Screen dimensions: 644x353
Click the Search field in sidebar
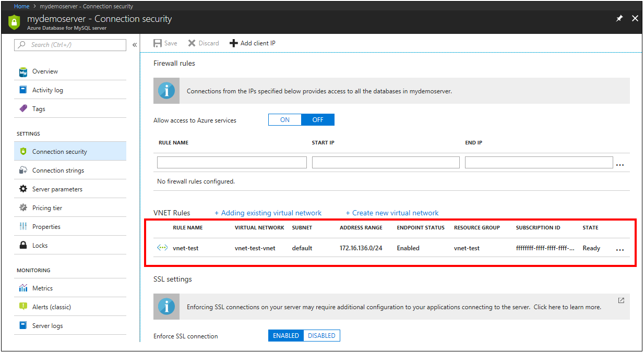pos(70,45)
